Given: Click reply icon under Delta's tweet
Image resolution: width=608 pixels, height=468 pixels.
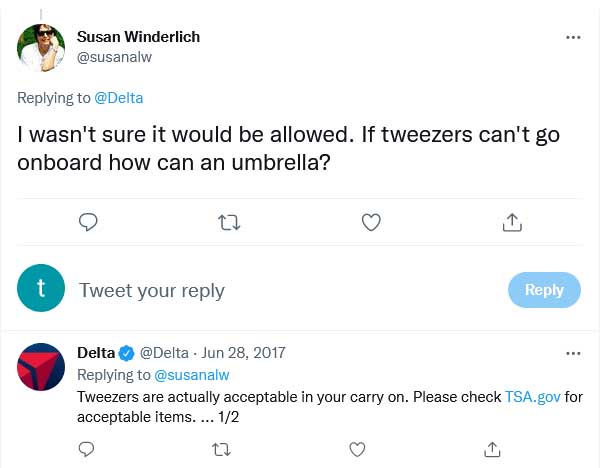Looking at the screenshot, I should tap(86, 449).
